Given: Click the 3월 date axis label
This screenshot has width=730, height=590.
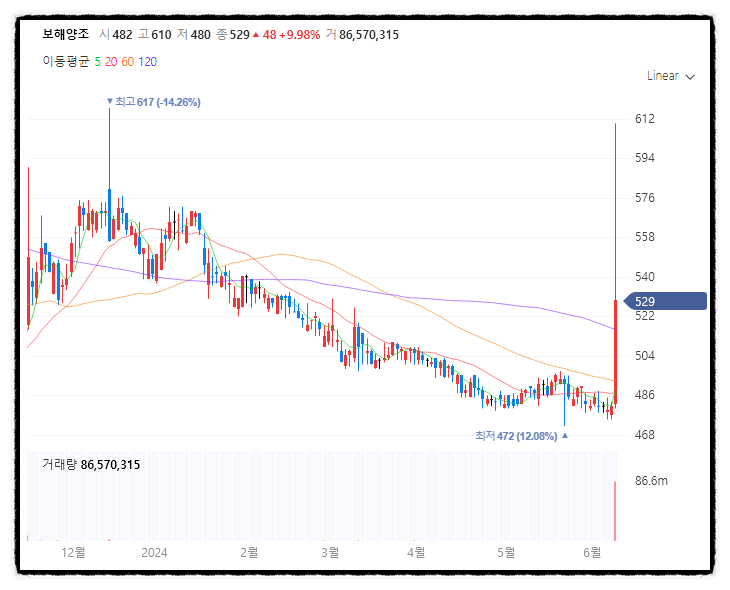Looking at the screenshot, I should [x=330, y=552].
